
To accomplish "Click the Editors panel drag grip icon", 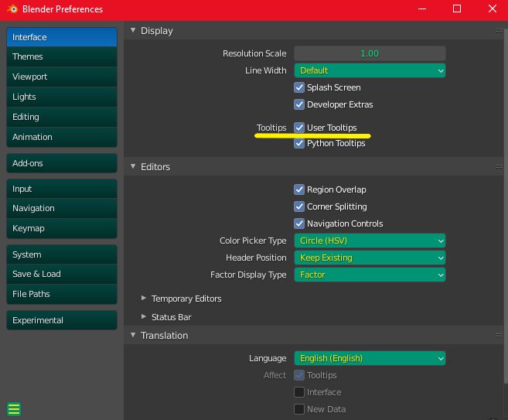I will click(x=499, y=167).
